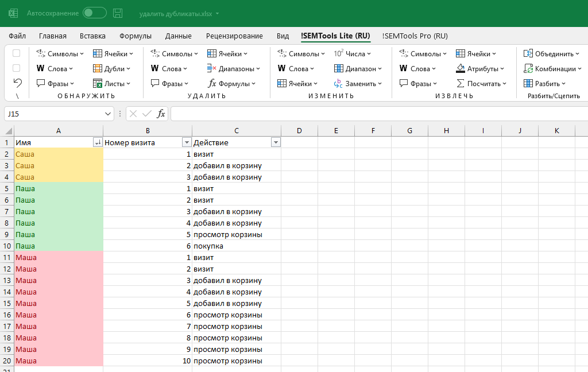Open the !SEMTools Pro (RU) tab
Viewport: 588px width, 372px height.
415,36
